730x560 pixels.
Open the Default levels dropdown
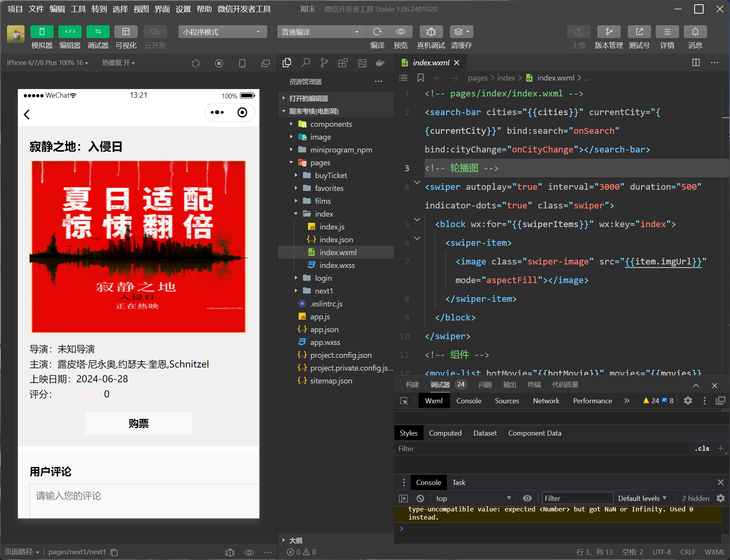point(642,498)
